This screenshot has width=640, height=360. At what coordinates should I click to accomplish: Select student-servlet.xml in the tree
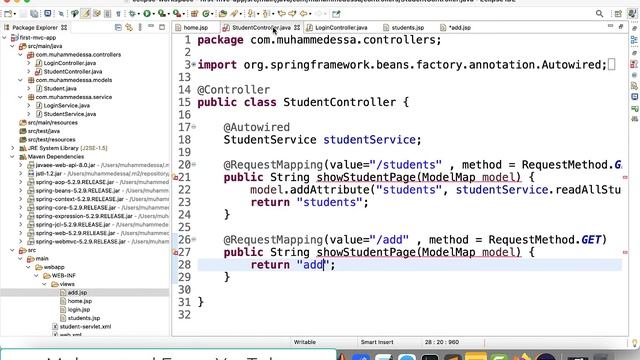point(85,327)
